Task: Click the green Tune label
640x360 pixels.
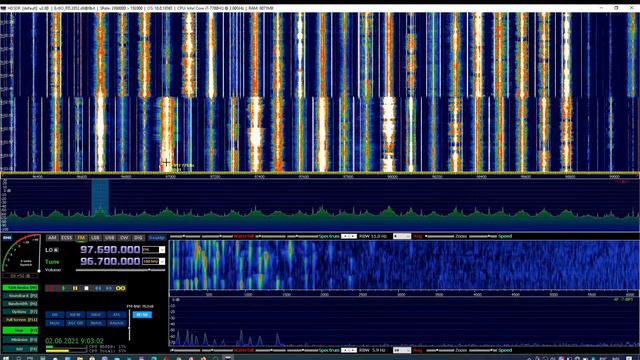Action: point(52,262)
